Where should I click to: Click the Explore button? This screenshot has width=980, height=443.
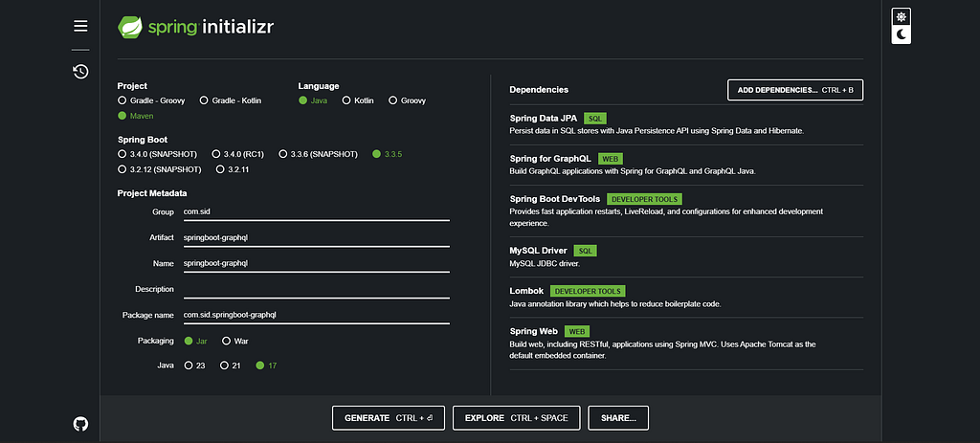click(x=516, y=418)
